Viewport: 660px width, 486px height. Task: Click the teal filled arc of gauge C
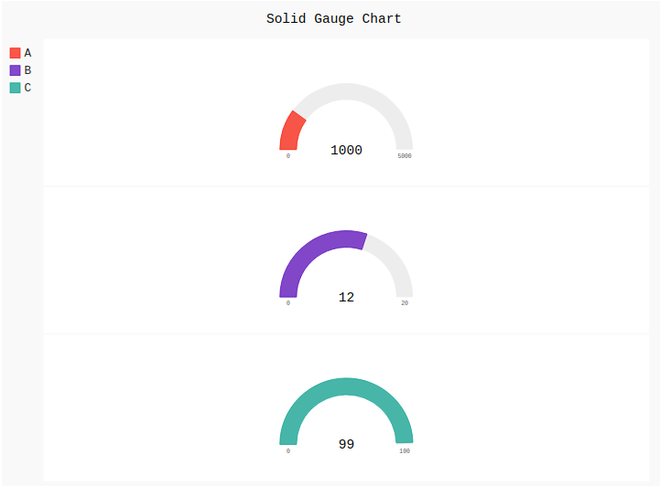pos(346,387)
